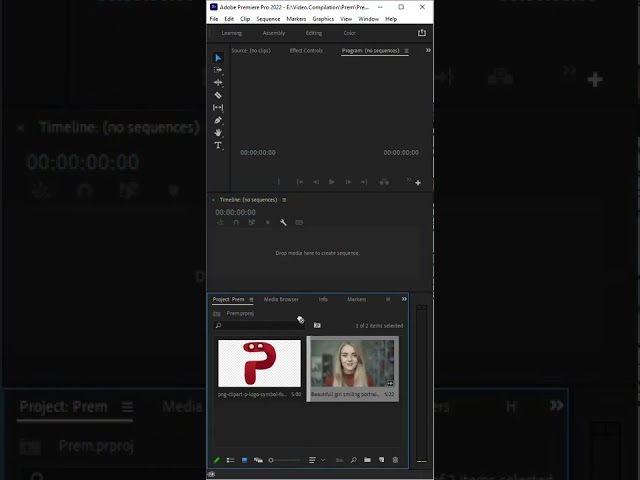
Task: Step forward one frame
Action: pos(348,182)
